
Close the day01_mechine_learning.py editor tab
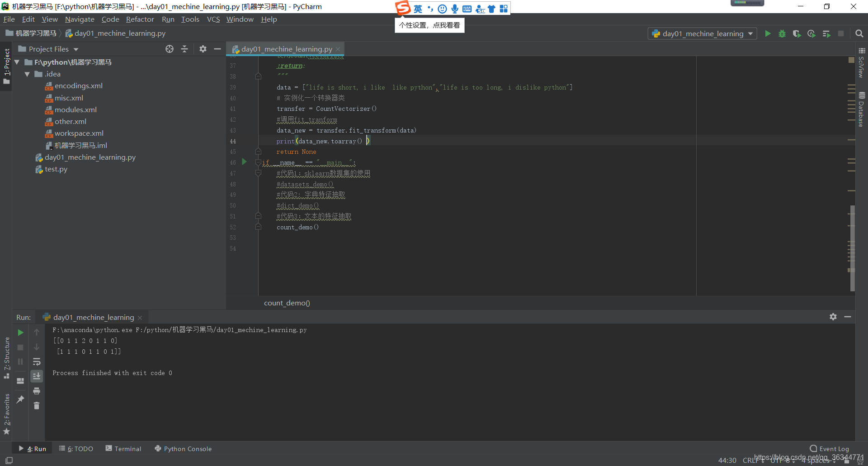(x=338, y=49)
